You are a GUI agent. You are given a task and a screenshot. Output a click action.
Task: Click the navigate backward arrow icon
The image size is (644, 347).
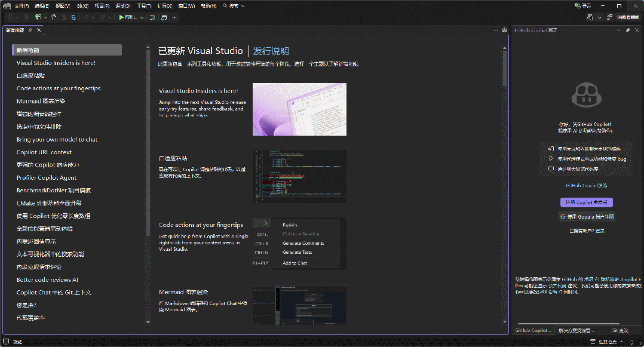click(x=10, y=17)
